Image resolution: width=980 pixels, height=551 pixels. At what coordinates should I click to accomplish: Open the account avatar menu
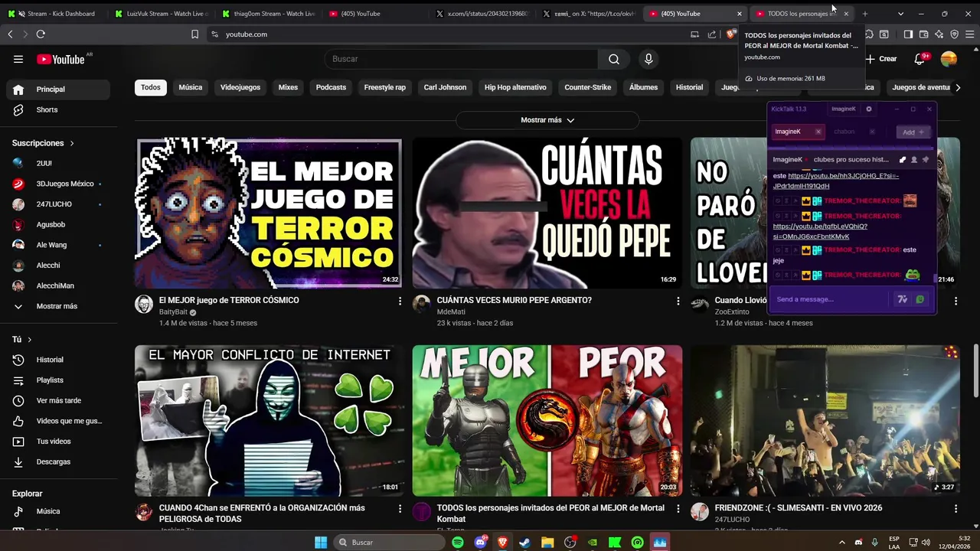click(x=949, y=59)
